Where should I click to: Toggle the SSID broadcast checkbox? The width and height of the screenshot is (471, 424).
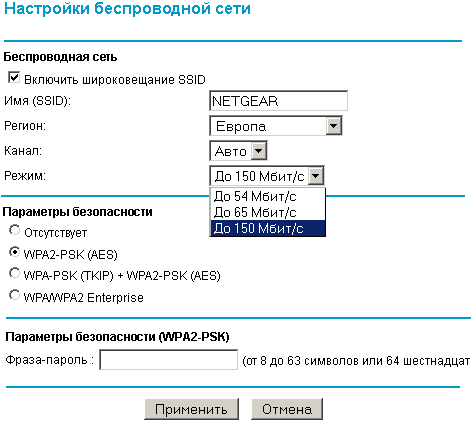[14, 77]
